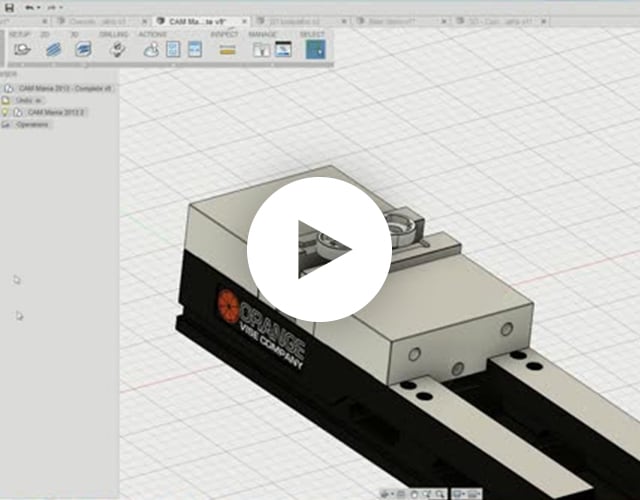Image resolution: width=640 pixels, height=500 pixels.
Task: Click the Look At icon in bottom bar
Action: (401, 494)
